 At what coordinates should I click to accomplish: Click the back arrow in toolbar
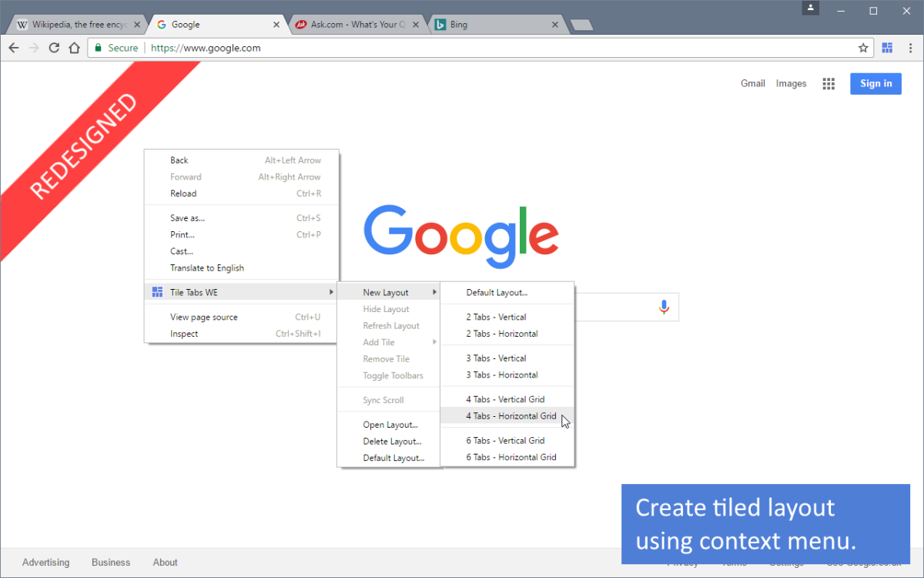click(x=14, y=48)
